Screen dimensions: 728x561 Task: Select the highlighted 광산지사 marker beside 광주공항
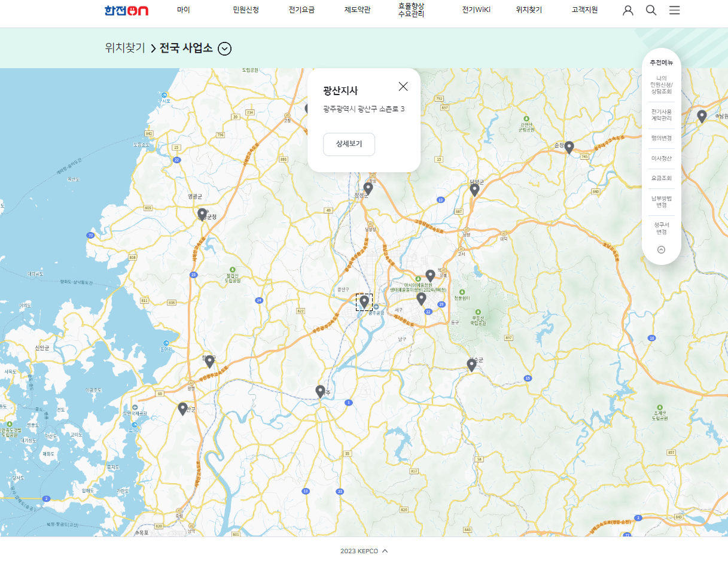(x=364, y=302)
